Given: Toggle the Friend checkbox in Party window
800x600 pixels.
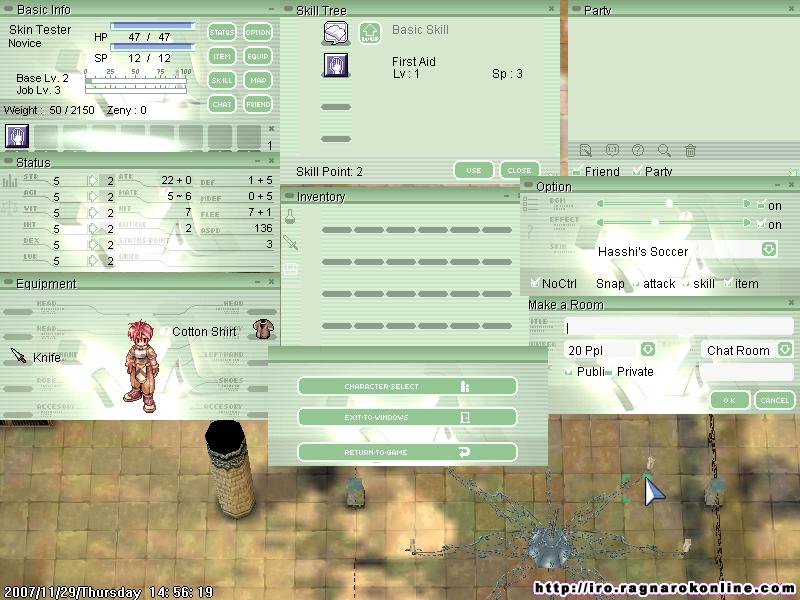Looking at the screenshot, I should 577,170.
